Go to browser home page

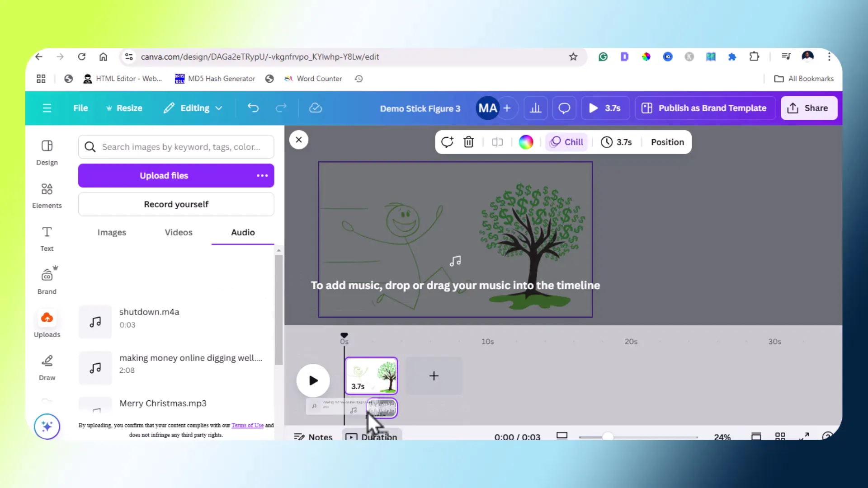pos(103,56)
